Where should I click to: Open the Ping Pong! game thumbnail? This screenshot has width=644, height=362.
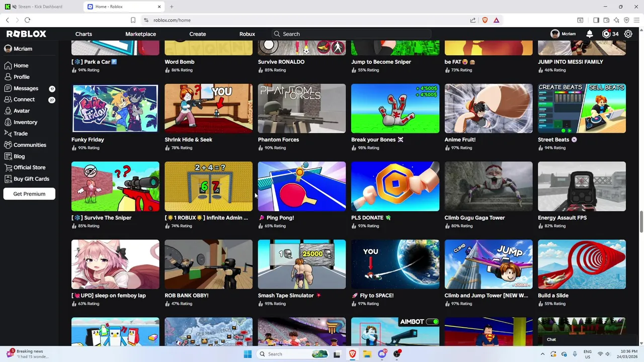tap(302, 186)
